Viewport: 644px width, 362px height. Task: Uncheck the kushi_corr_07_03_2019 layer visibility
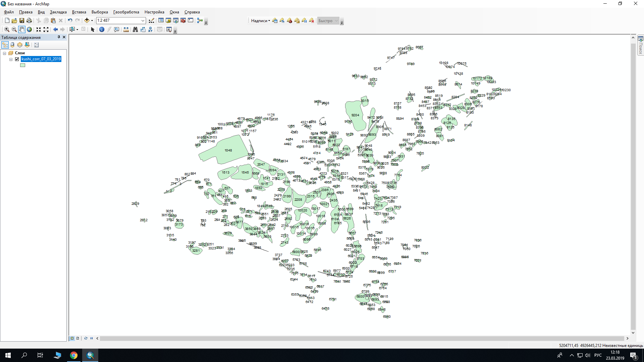pos(17,59)
